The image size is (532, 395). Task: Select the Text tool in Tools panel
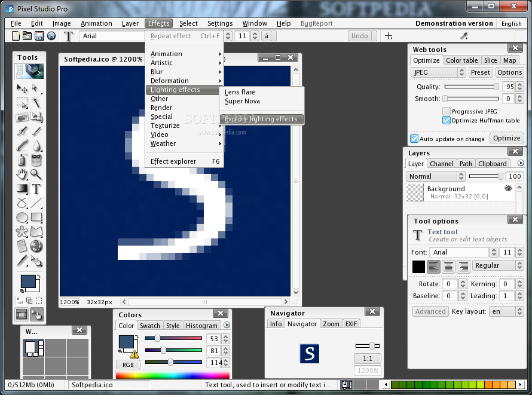coord(36,188)
